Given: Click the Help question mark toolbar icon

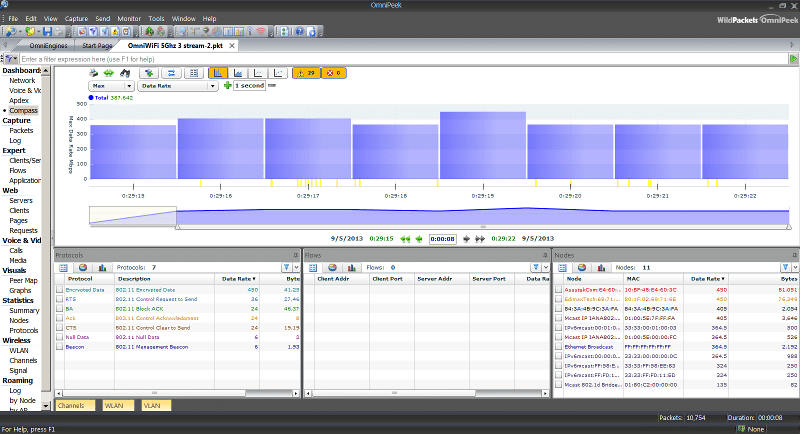Looking at the screenshot, I should [299, 32].
